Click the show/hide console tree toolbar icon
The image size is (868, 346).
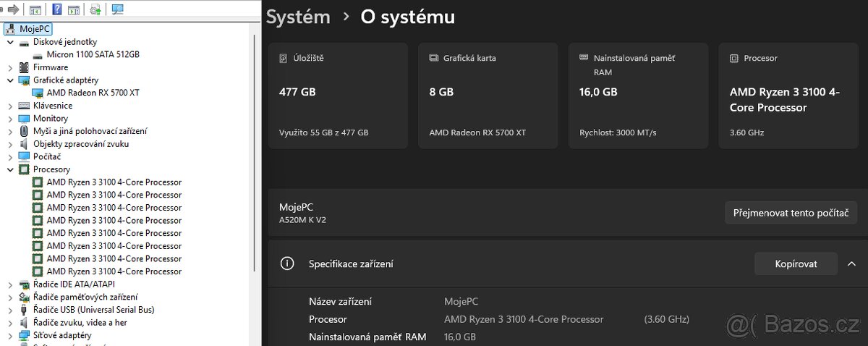[35, 9]
